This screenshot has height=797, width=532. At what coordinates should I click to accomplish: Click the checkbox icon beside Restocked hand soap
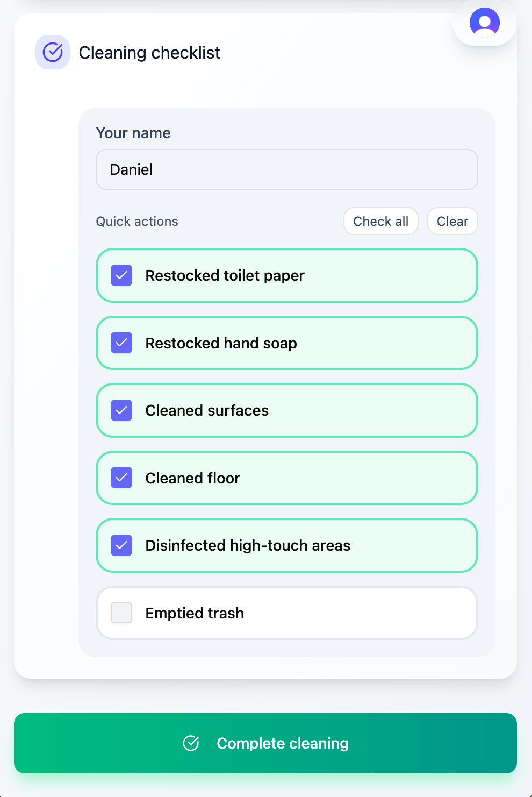pyautogui.click(x=121, y=343)
